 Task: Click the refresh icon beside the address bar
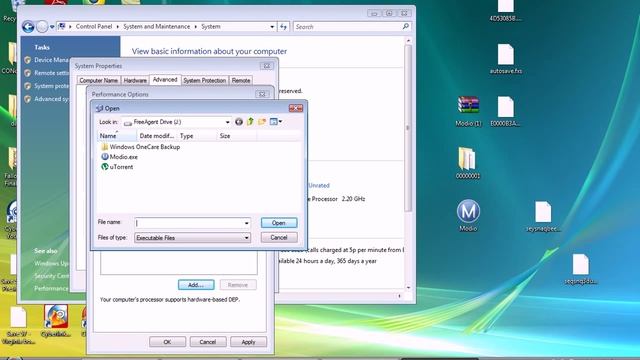284,27
